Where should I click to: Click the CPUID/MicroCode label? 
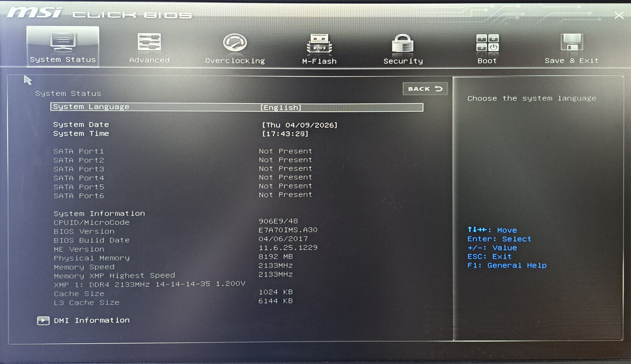tap(92, 223)
